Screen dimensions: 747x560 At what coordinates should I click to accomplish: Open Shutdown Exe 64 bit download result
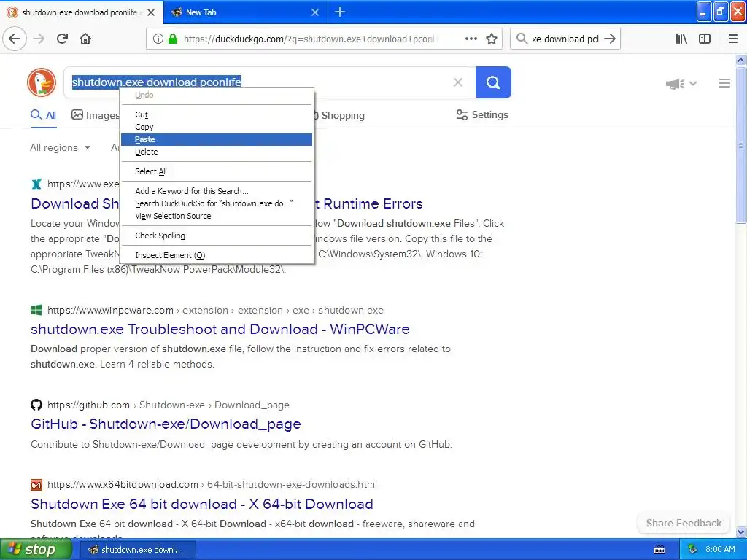click(x=202, y=504)
